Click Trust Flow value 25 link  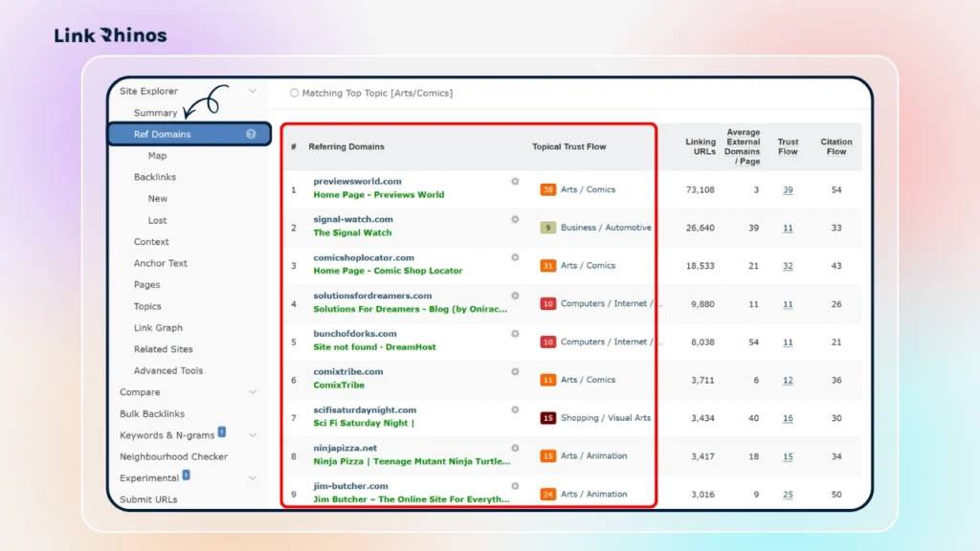(788, 495)
